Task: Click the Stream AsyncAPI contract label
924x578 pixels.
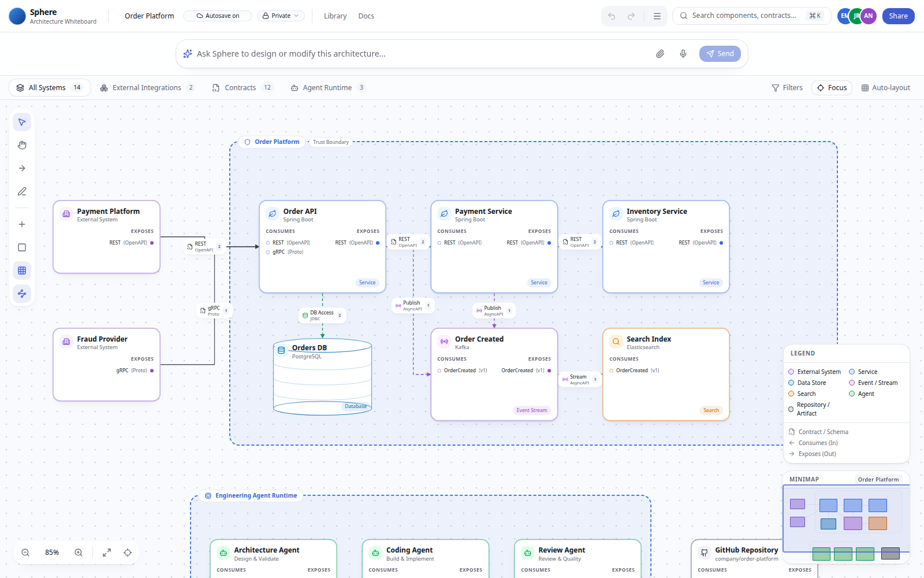Action: point(579,379)
